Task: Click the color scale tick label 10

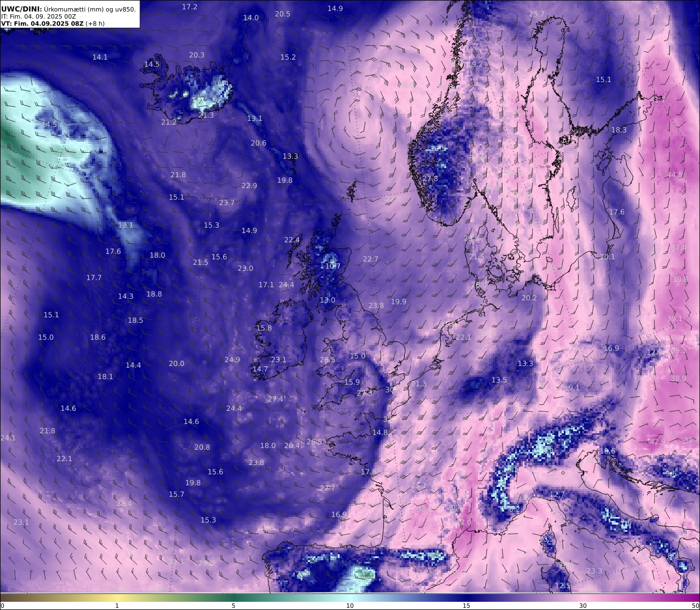Action: tap(350, 606)
